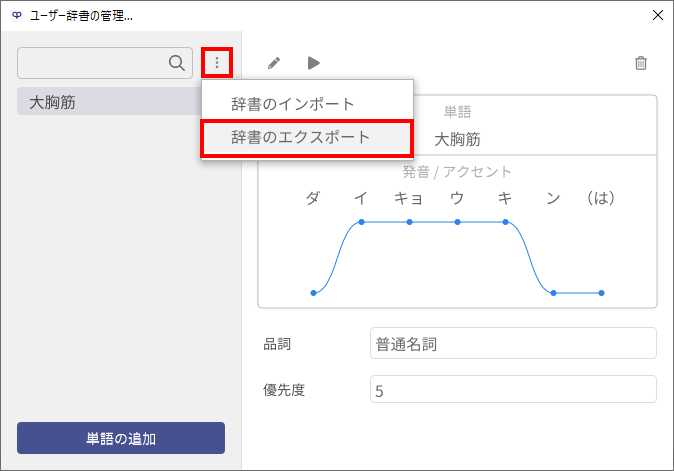Click the mora キョ in pronunciation
674x471 pixels.
pyautogui.click(x=409, y=198)
